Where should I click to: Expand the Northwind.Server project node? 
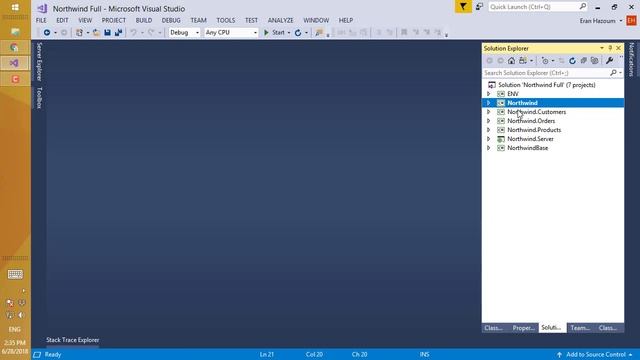click(x=489, y=139)
